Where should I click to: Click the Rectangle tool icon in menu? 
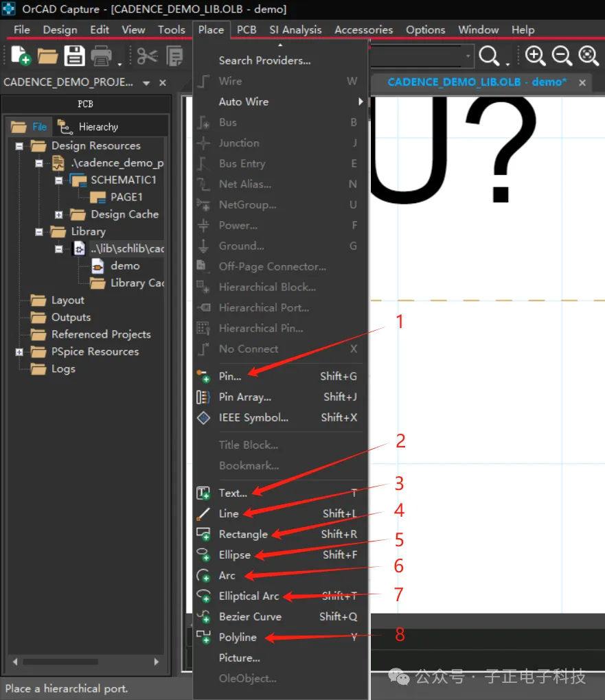click(203, 534)
